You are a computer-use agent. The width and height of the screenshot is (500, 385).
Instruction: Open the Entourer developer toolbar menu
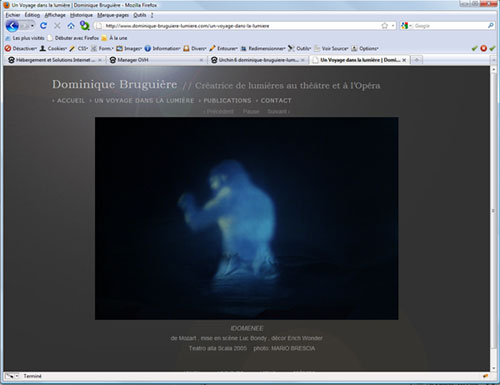point(224,49)
